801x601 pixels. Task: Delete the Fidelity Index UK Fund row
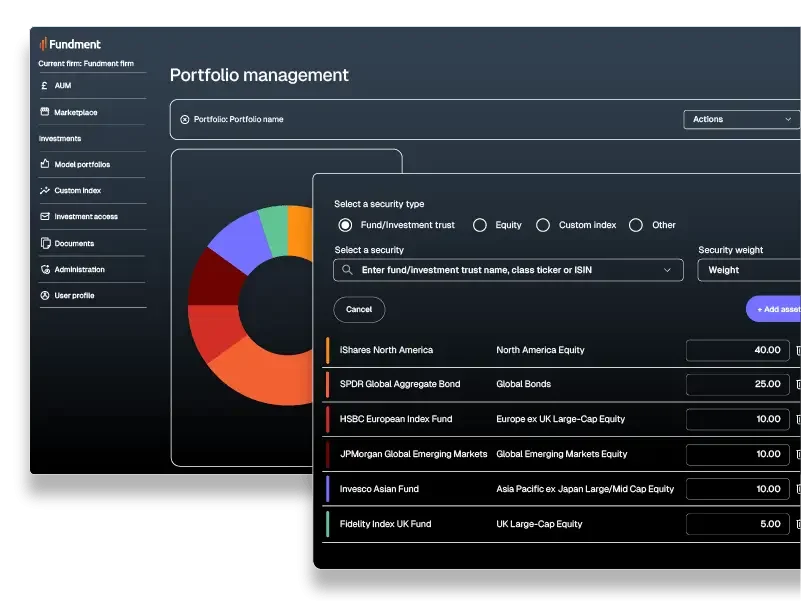pyautogui.click(x=798, y=524)
